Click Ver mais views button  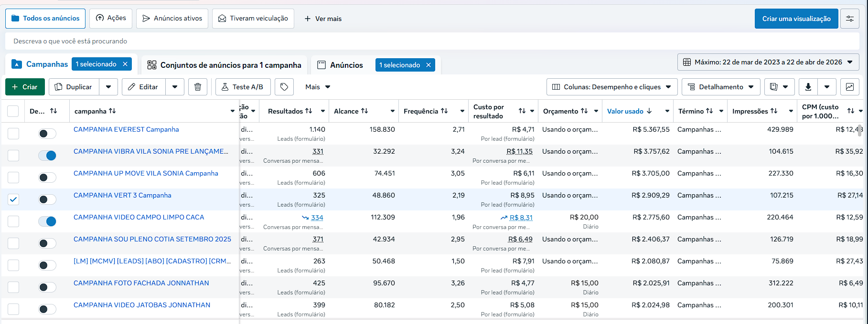323,19
